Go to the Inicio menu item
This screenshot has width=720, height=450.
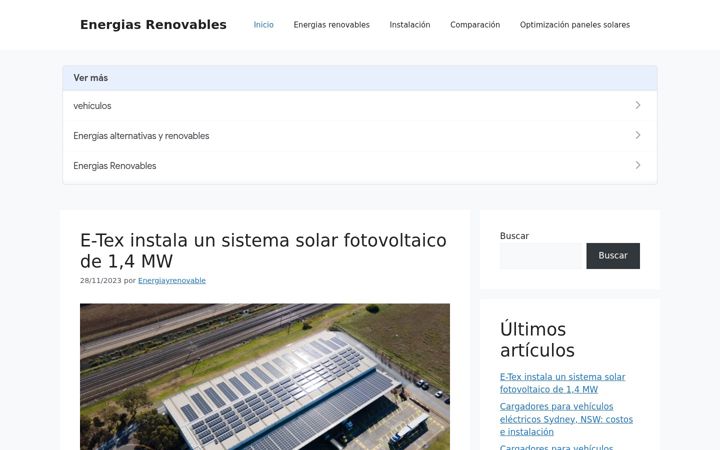pos(264,25)
